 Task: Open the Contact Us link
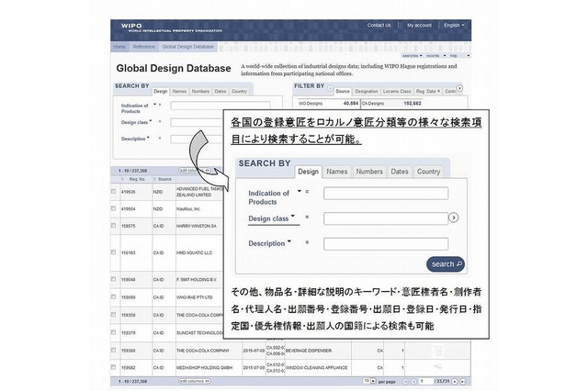[379, 26]
